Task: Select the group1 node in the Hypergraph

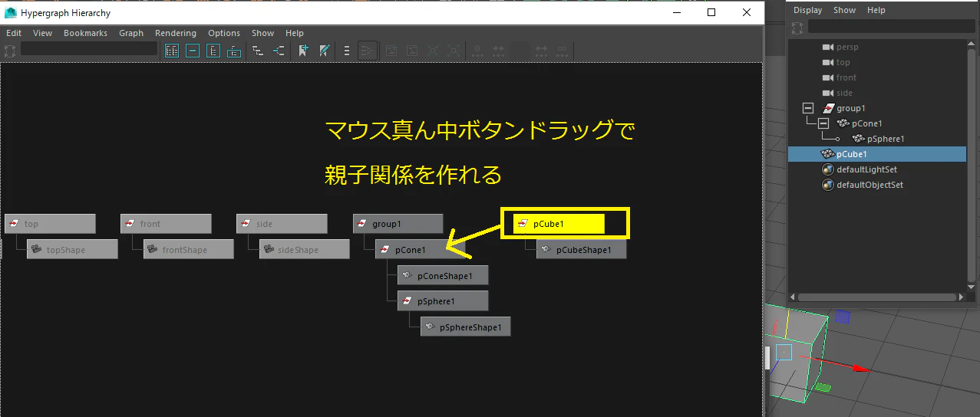Action: pos(398,224)
